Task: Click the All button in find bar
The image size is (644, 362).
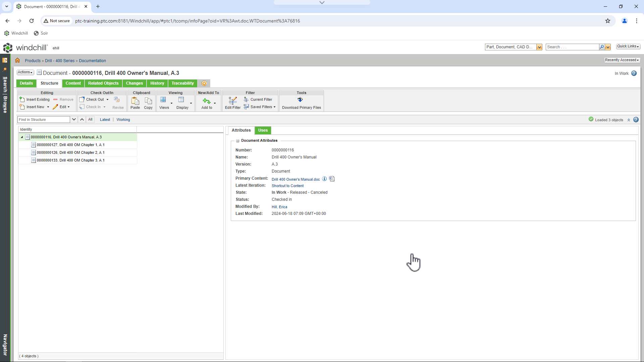Action: coord(90,120)
